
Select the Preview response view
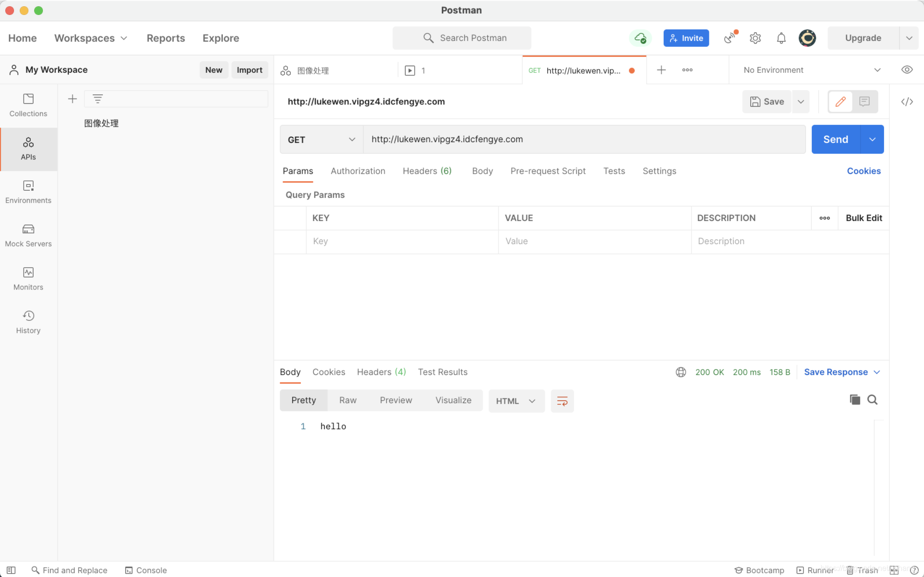click(x=396, y=400)
